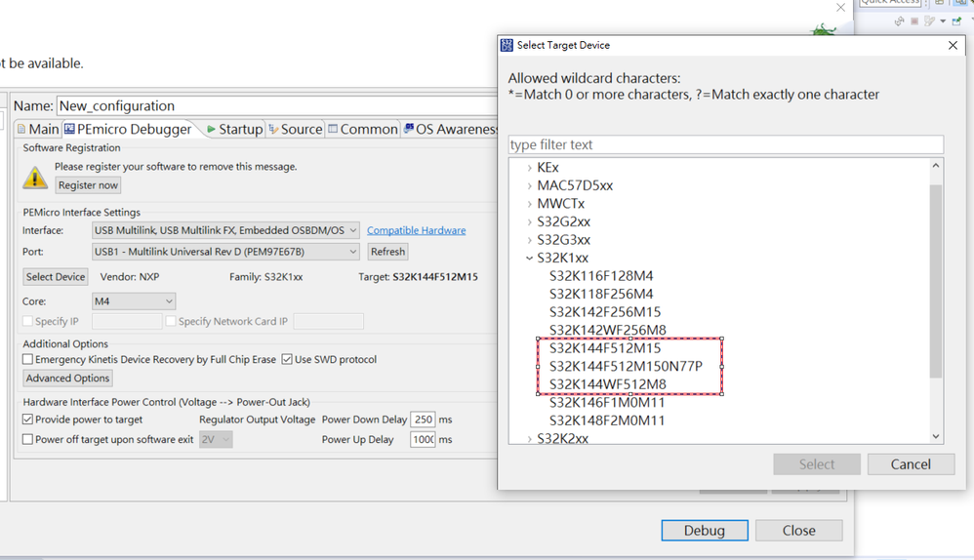This screenshot has height=560, width=974.
Task: Click Cancel in Select Target Device dialog
Action: pos(911,464)
